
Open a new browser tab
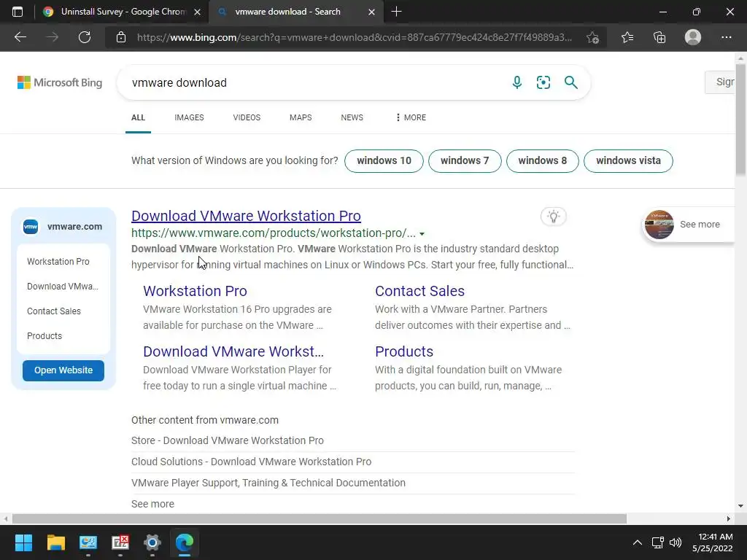pos(396,12)
